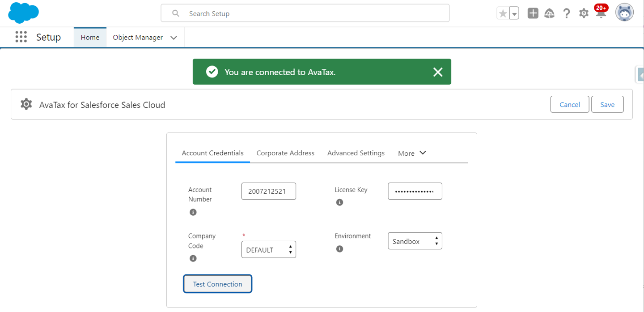Switch to the Corporate Address tab
Image resolution: width=644 pixels, height=312 pixels.
[285, 153]
